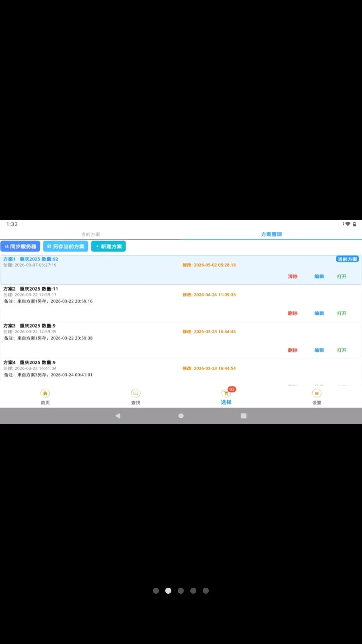
Task: Select the 方案2 重庆2025 数量:11 title
Action: click(31, 289)
